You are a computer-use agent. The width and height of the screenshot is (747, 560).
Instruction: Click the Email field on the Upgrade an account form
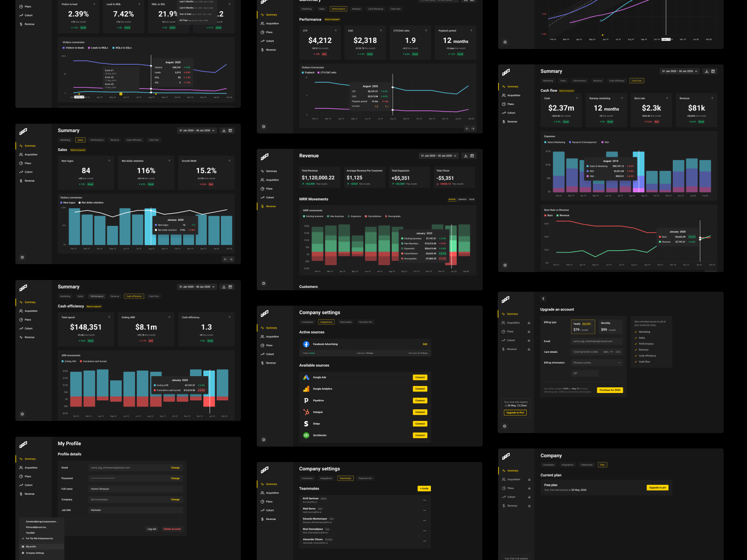597,341
